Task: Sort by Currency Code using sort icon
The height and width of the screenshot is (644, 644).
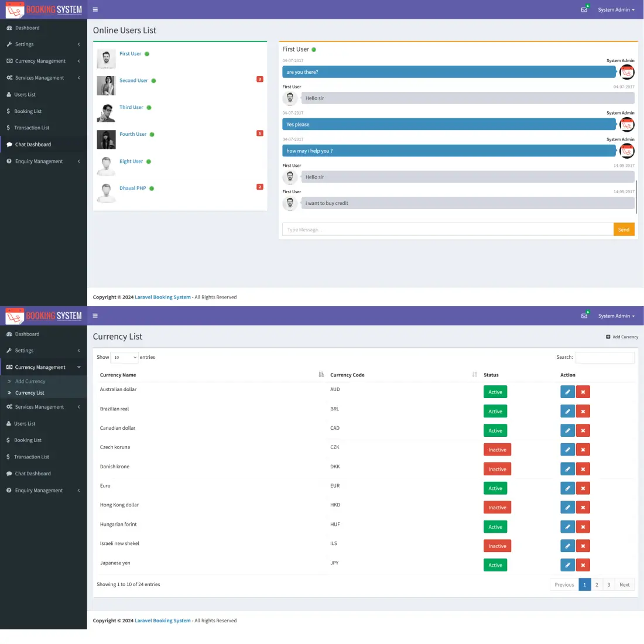Action: coord(474,374)
